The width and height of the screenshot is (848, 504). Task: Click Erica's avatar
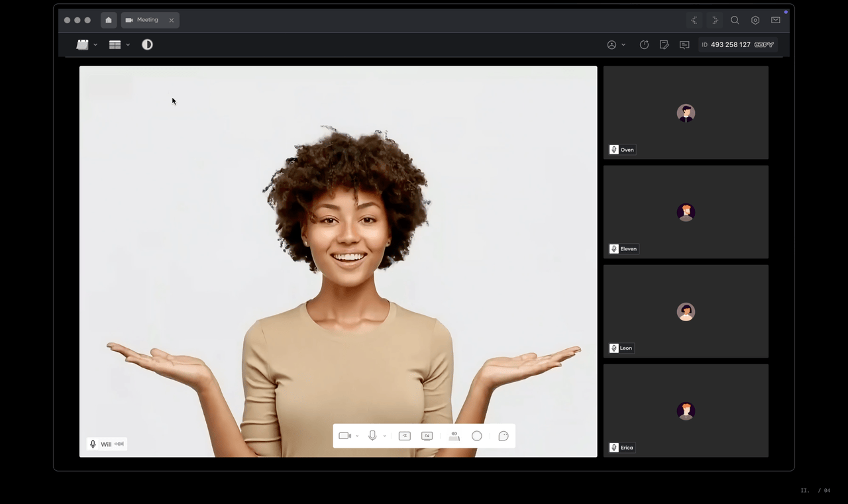(686, 411)
